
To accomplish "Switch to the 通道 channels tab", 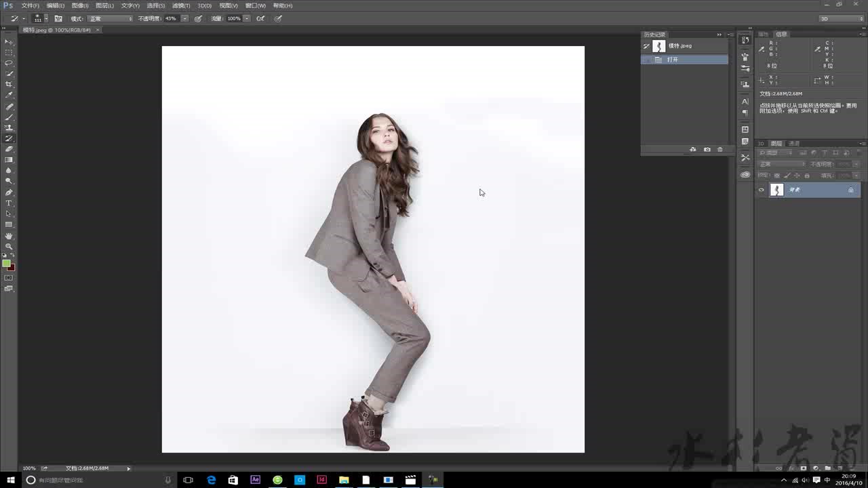I will [x=794, y=143].
